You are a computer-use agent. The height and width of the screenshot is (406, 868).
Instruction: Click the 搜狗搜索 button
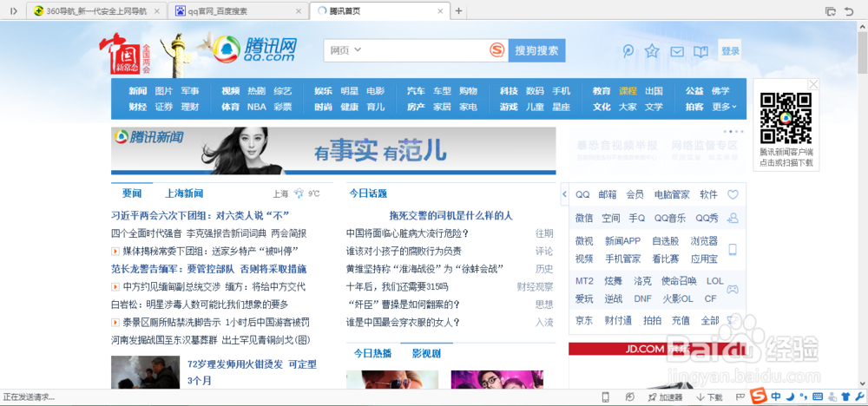537,50
